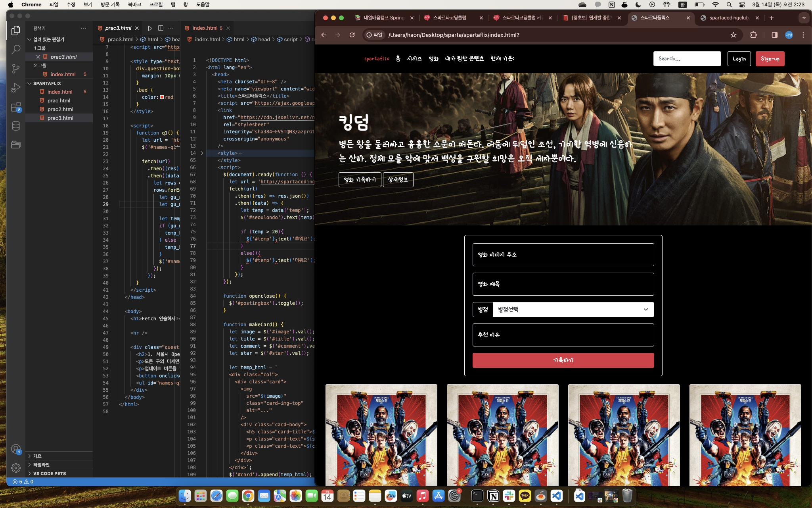The height and width of the screenshot is (508, 812).
Task: Run prac3.html with the play icon
Action: (150, 28)
